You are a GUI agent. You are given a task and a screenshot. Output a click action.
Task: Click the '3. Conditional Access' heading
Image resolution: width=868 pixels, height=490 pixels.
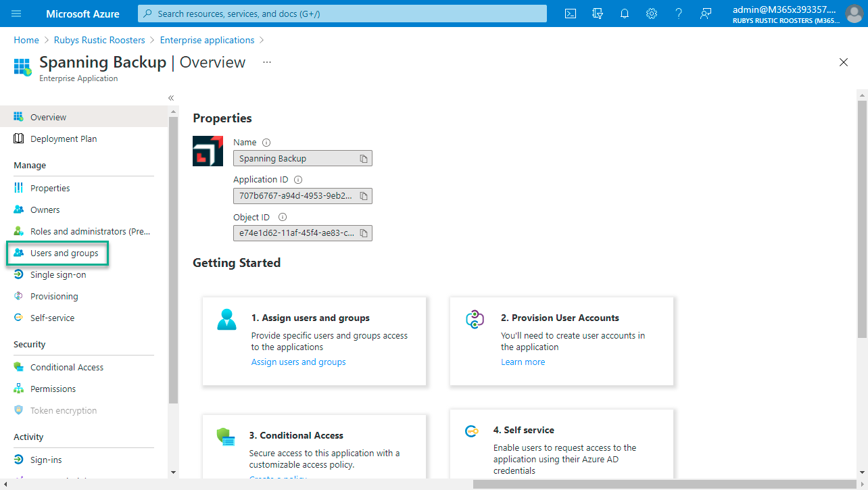point(296,435)
